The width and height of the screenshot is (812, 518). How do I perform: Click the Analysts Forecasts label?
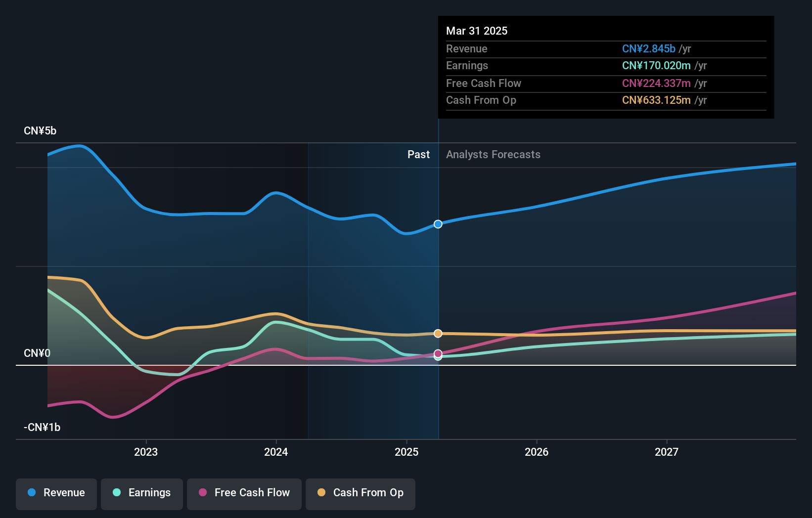(x=493, y=155)
